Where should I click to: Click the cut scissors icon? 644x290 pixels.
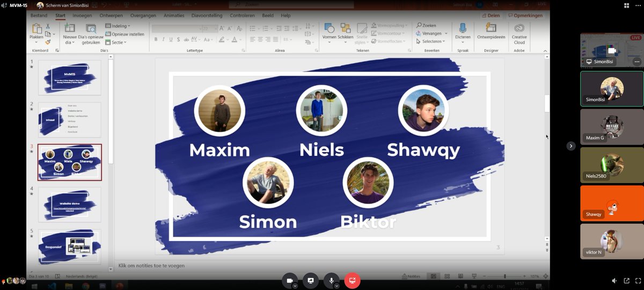pos(48,26)
